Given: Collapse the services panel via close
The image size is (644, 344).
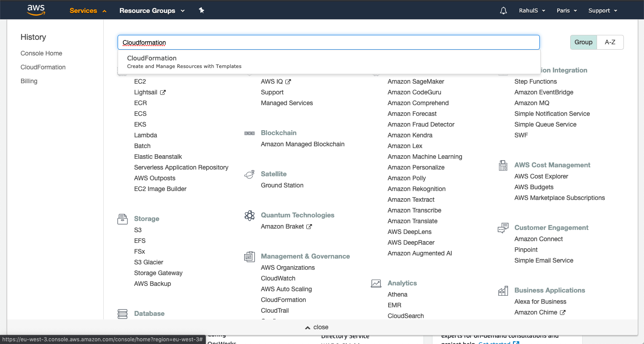Looking at the screenshot, I should pos(317,327).
